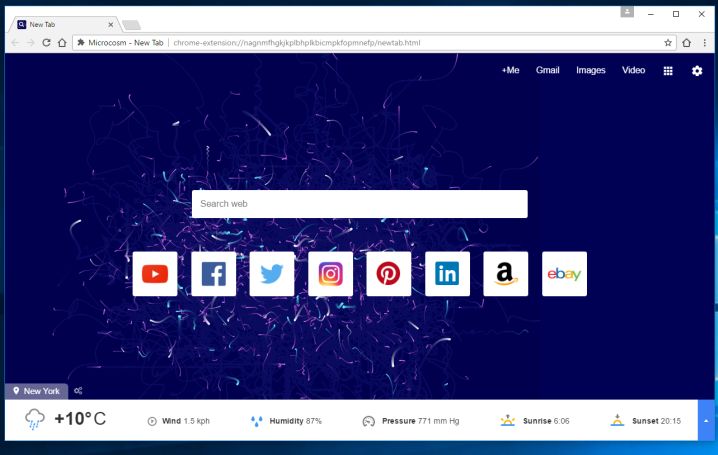718x455 pixels.
Task: Click the humidity droplets icon
Action: (x=256, y=421)
